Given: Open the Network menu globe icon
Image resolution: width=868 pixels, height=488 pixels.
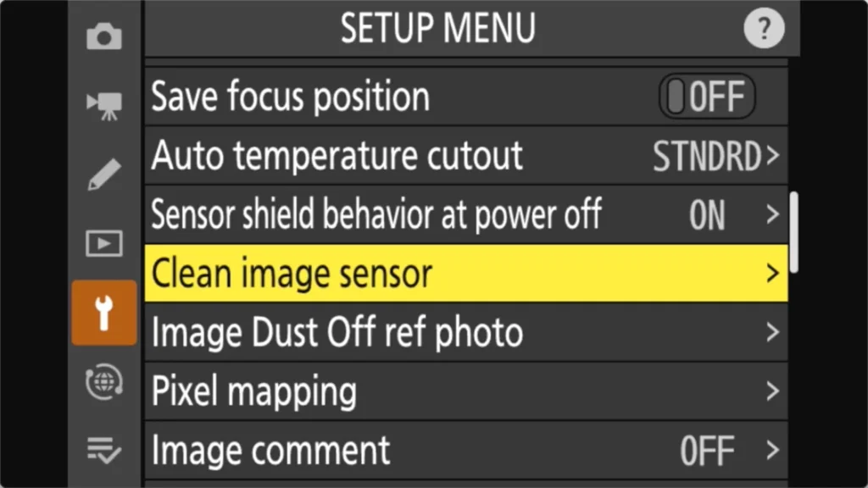Looking at the screenshot, I should (104, 382).
